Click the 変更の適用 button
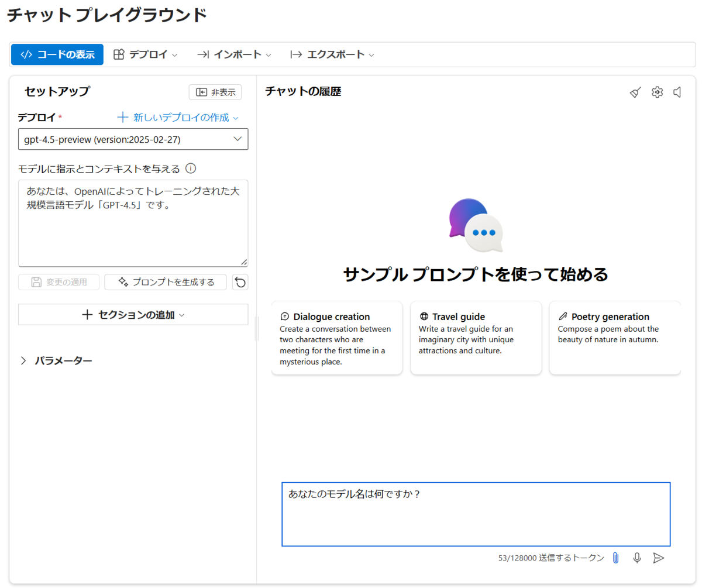702x588 pixels. [x=59, y=282]
